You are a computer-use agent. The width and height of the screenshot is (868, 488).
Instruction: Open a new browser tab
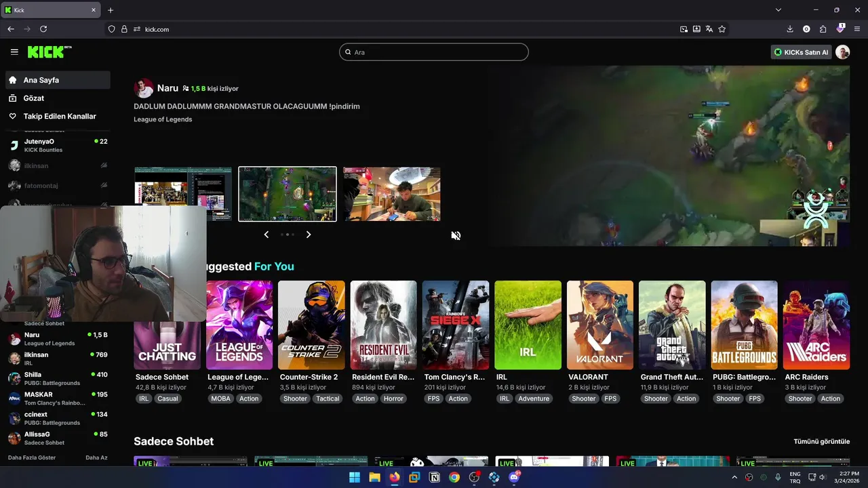click(x=111, y=10)
